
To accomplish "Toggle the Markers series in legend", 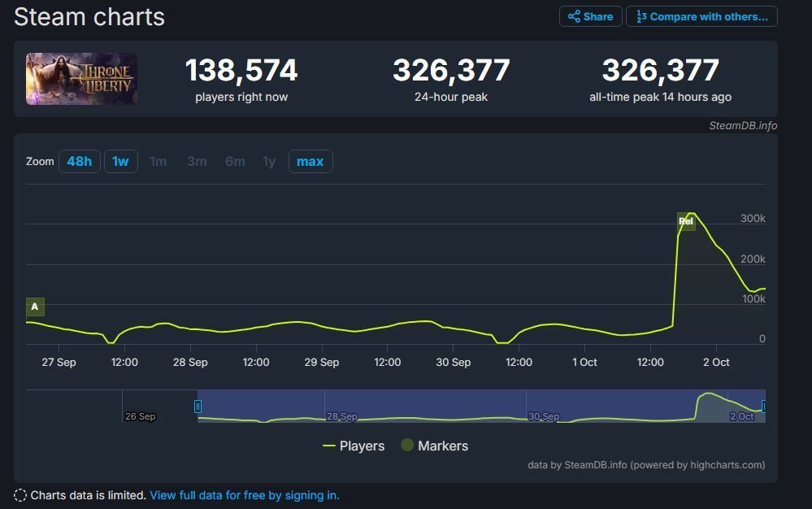I will pos(435,446).
